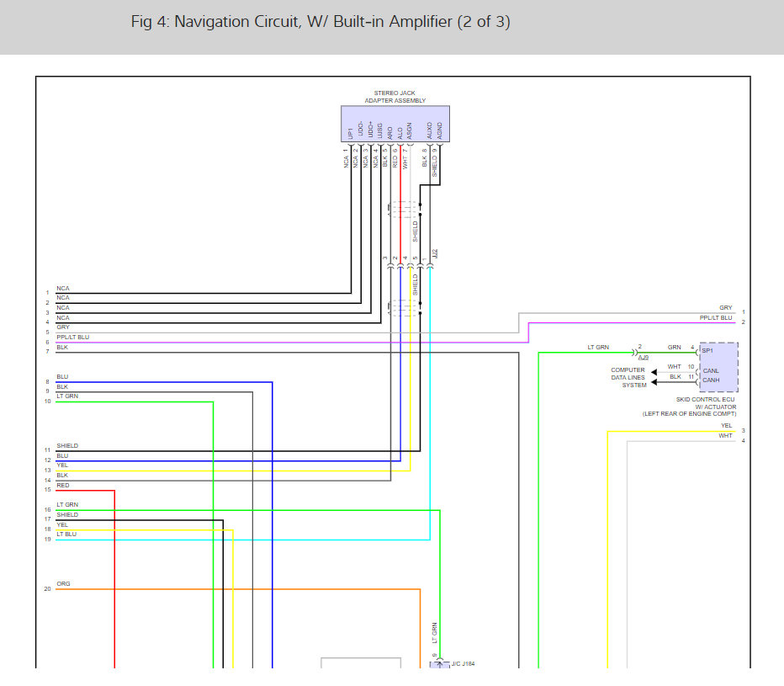Click the YEL label on wire 13
This screenshot has width=784, height=686.
pyautogui.click(x=62, y=465)
